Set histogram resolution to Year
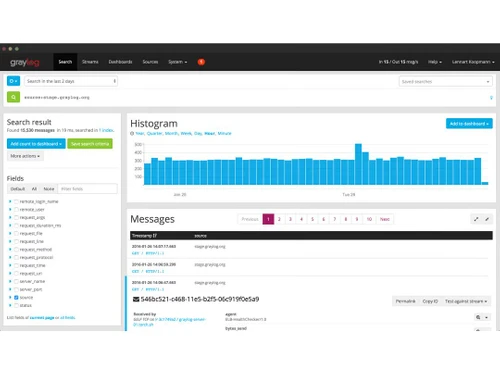The height and width of the screenshot is (375, 500). point(140,133)
